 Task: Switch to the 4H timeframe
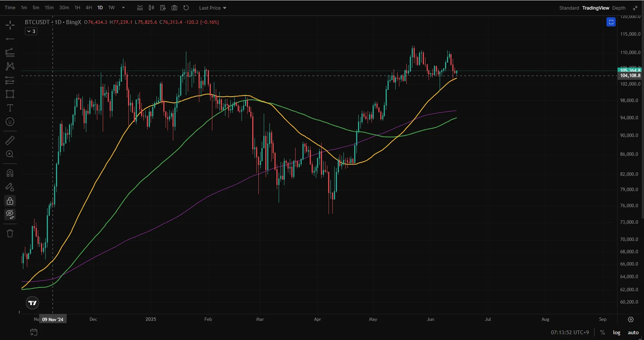89,8
